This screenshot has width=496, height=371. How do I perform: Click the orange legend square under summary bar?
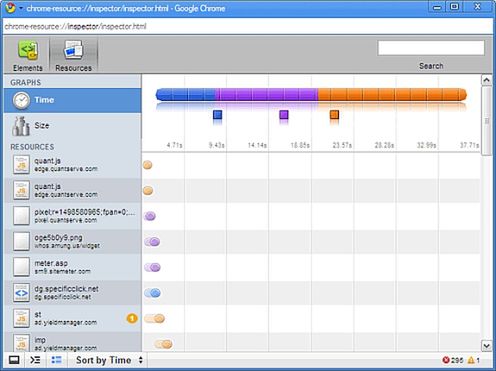[334, 115]
